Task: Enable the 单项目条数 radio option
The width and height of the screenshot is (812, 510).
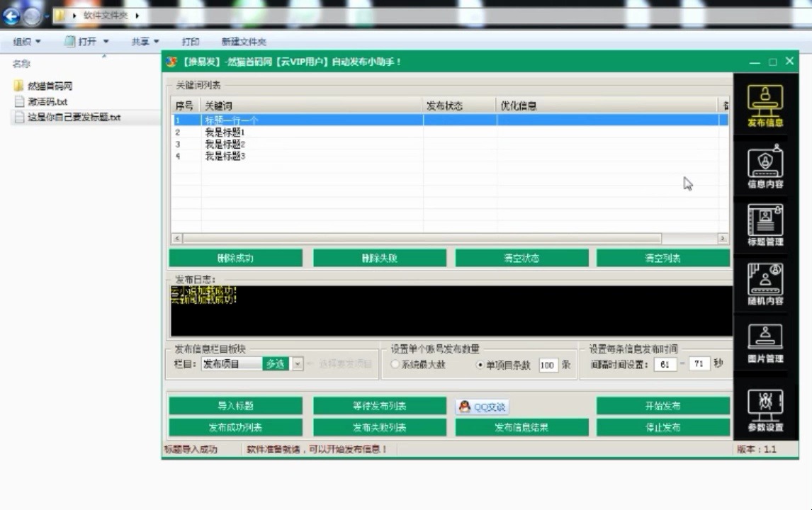Action: tap(480, 364)
